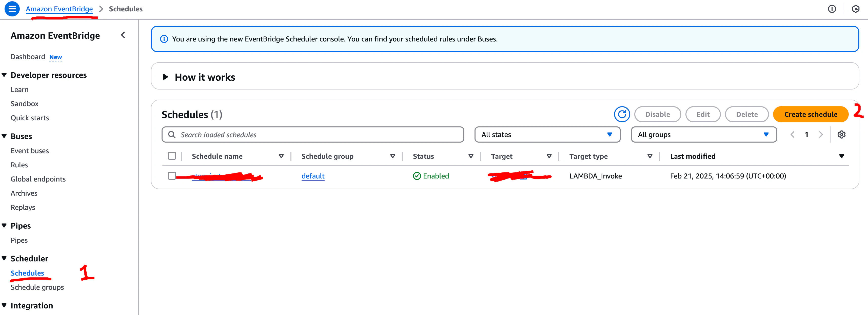Collapse the Scheduler section

4,258
